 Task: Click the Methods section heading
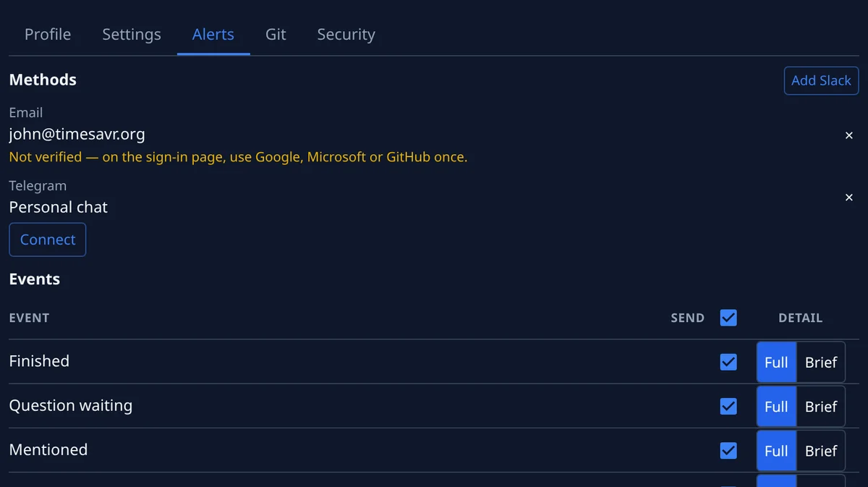(x=43, y=80)
